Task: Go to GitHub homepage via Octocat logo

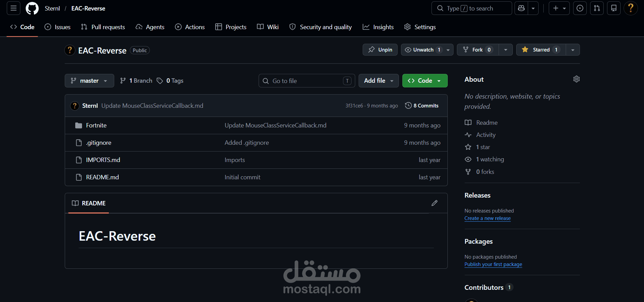Action: click(32, 8)
